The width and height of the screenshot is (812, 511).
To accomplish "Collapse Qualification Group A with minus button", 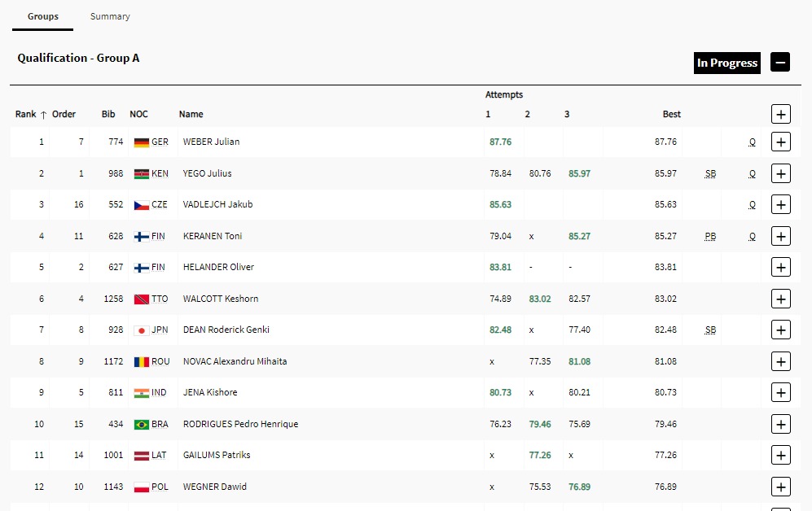I will (779, 63).
